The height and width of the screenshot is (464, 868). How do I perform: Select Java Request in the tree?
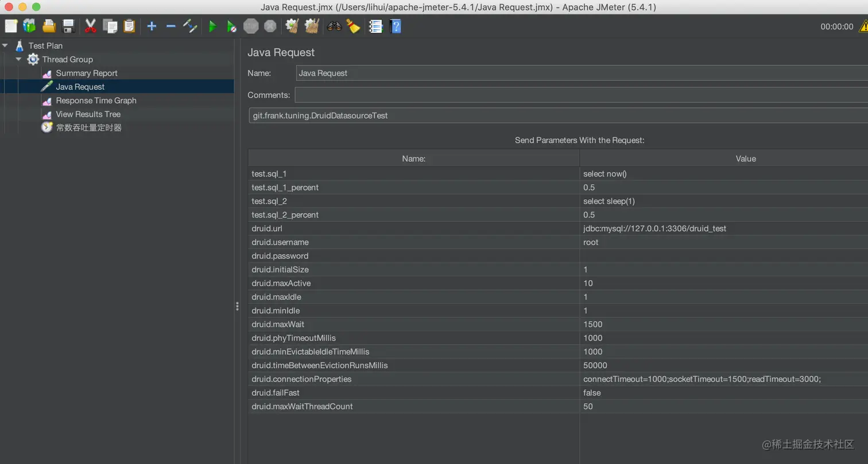click(x=80, y=87)
